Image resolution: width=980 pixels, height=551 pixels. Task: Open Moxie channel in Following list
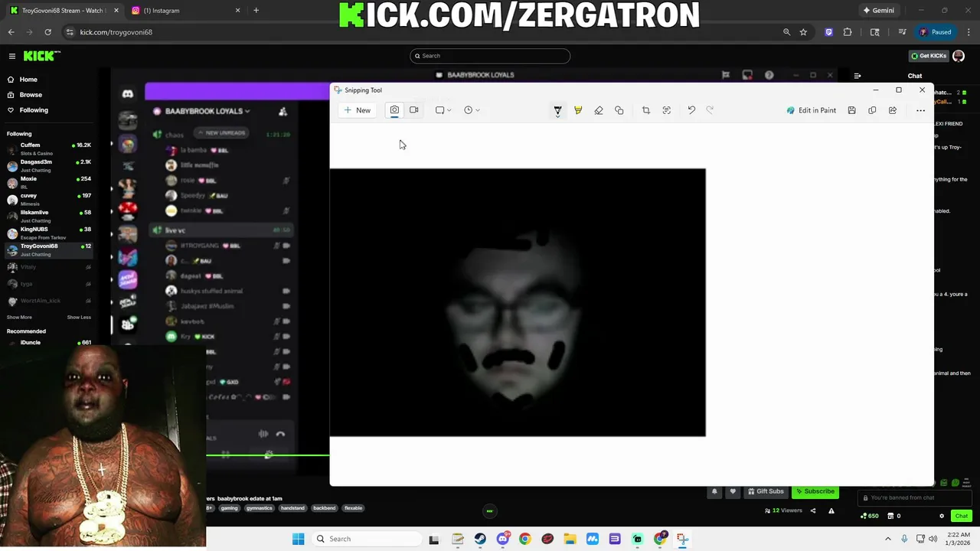click(49, 182)
